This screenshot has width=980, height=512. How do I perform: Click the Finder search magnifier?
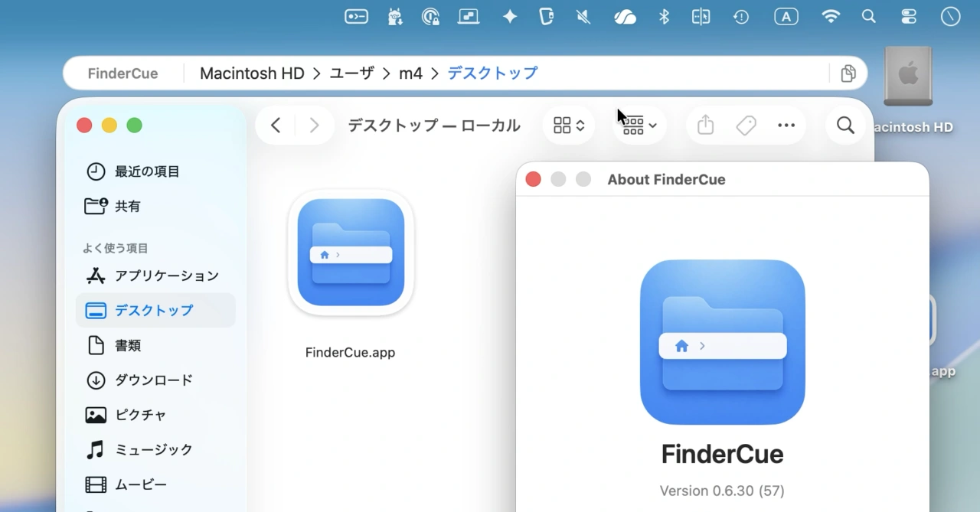845,126
